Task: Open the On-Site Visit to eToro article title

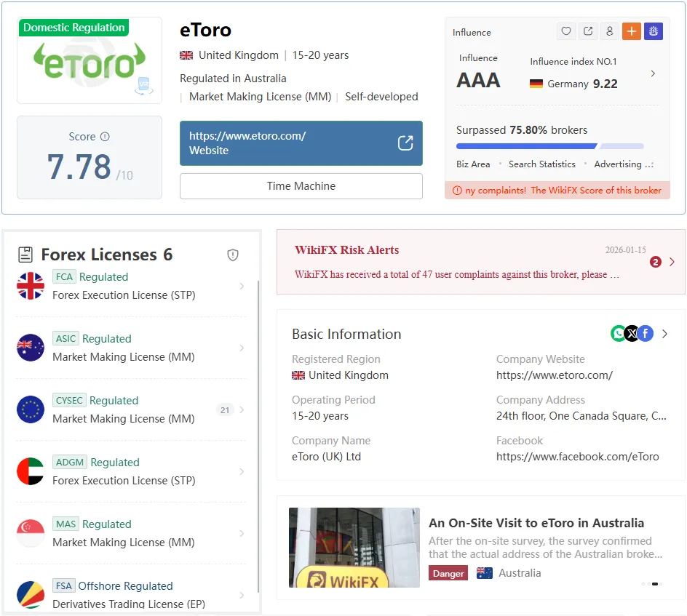Action: (536, 523)
